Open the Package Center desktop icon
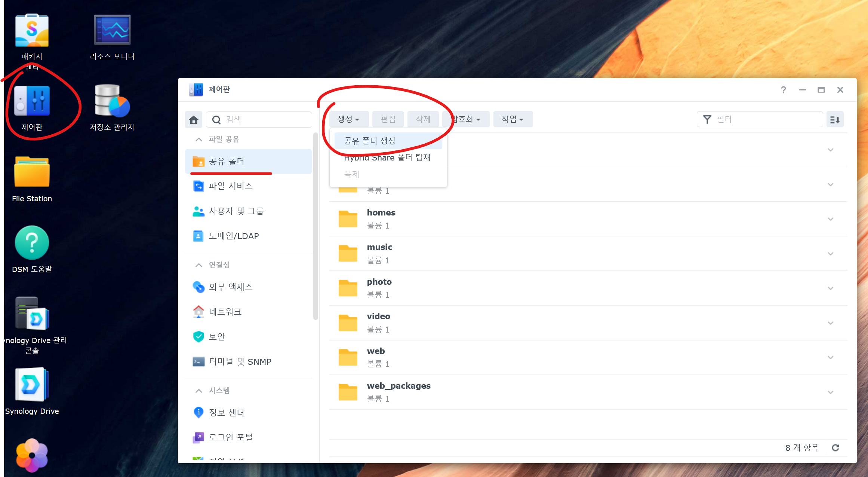 coord(32,31)
